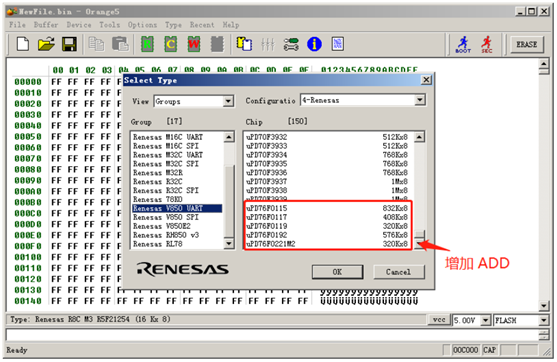557x362 pixels.
Task: Click Group list scroll up arrow
Action: point(229,137)
